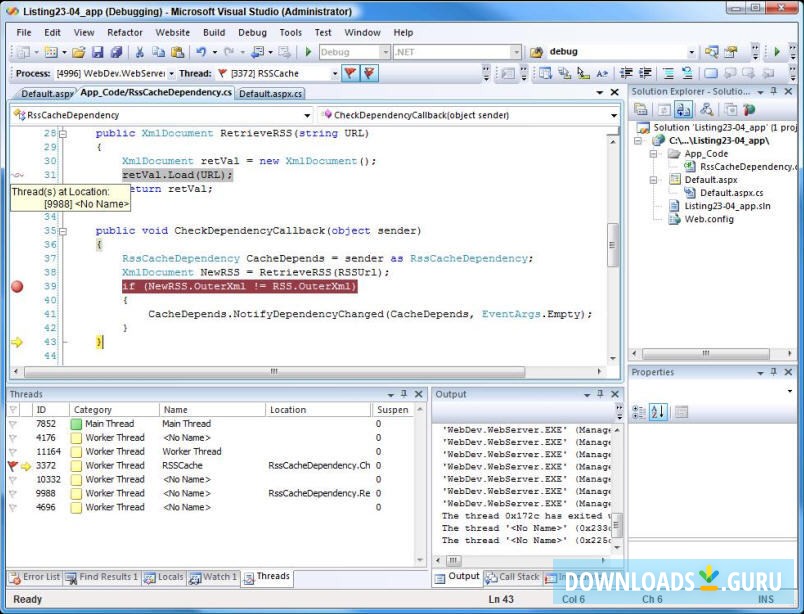
Task: Click the Undo arrow icon
Action: 200,52
